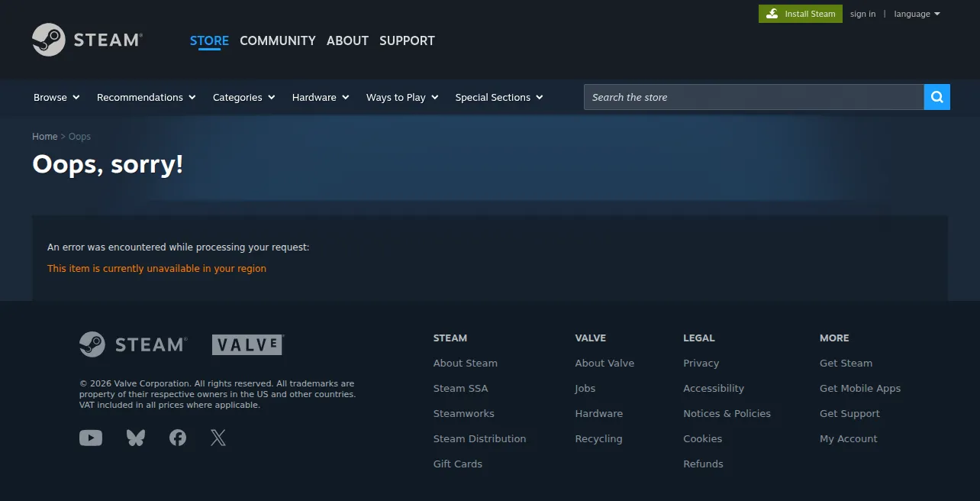This screenshot has height=501, width=980.
Task: Open the Jobs link
Action: [x=585, y=388]
